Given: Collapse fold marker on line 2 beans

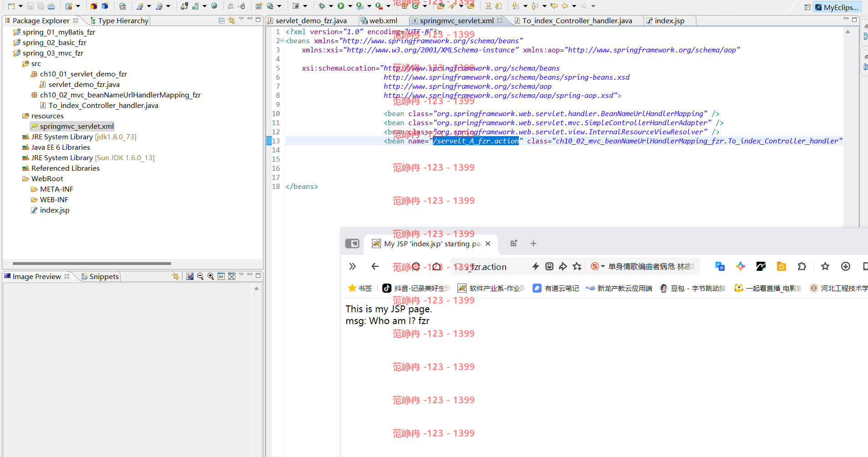Looking at the screenshot, I should pyautogui.click(x=282, y=41).
